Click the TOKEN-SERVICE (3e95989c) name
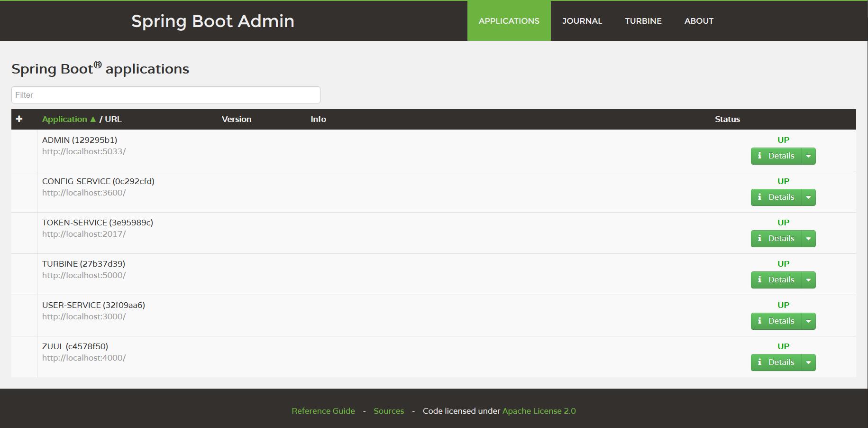 (x=98, y=223)
